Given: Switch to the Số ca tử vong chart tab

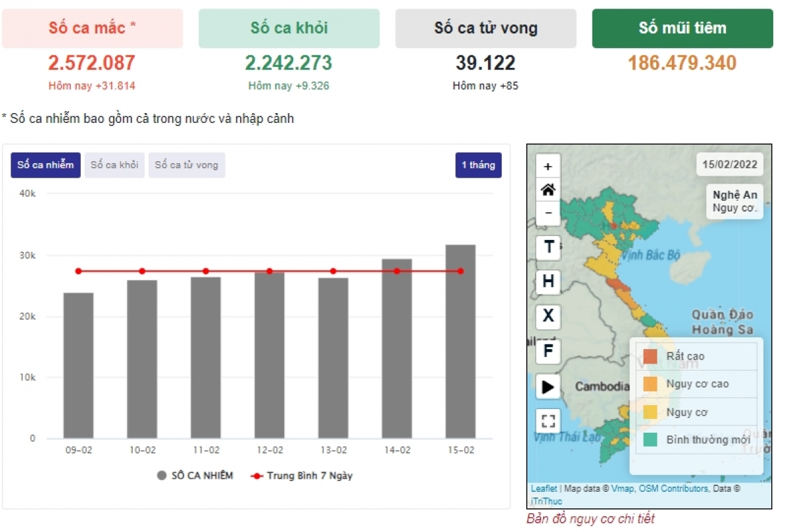Looking at the screenshot, I should (187, 165).
